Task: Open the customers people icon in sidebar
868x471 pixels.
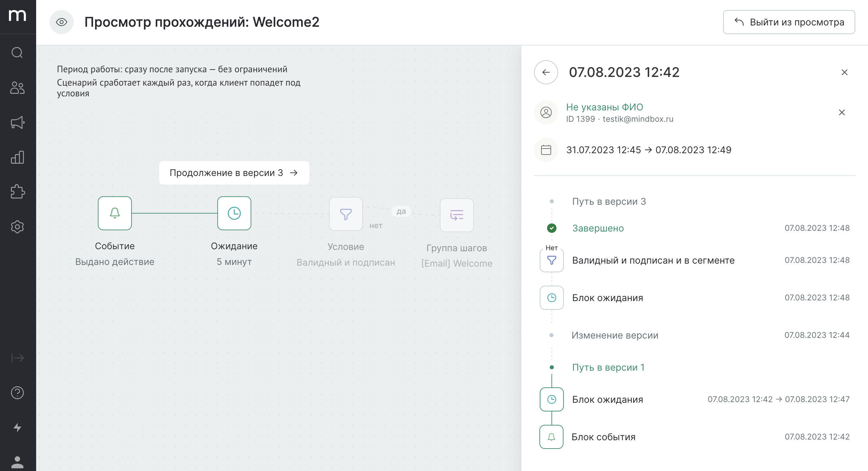Action: 17,88
